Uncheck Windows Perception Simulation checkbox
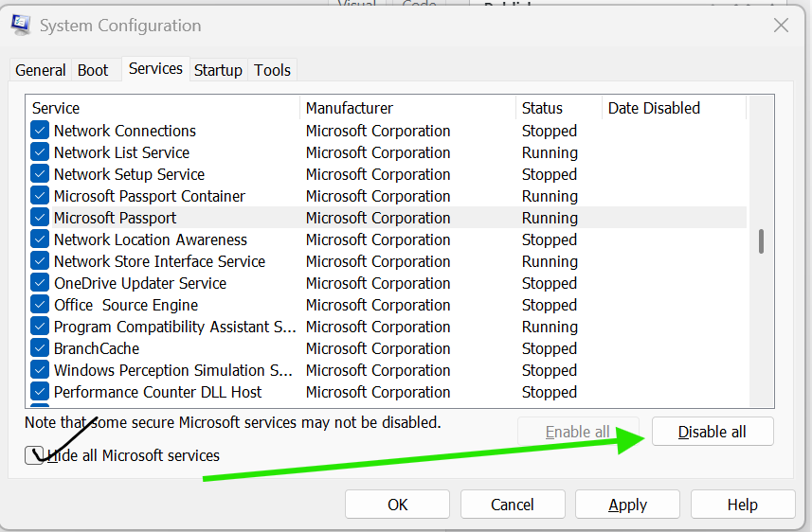812x532 pixels. (x=40, y=369)
